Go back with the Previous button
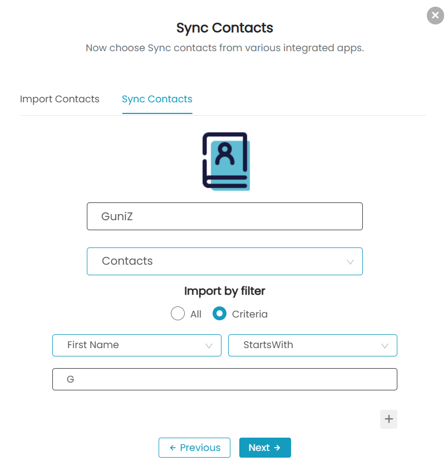 pyautogui.click(x=194, y=448)
